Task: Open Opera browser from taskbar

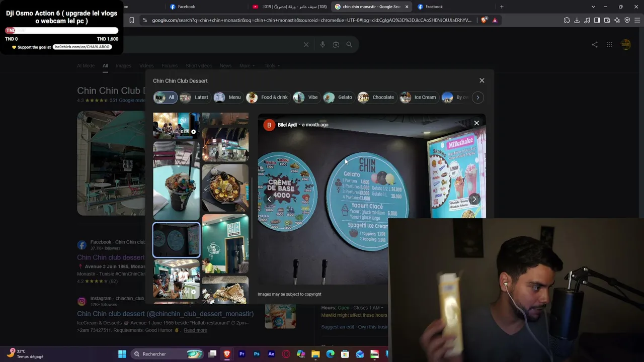Action: tap(286, 354)
